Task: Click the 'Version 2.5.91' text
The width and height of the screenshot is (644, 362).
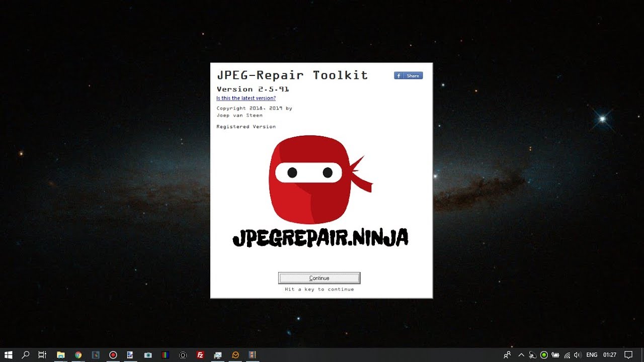Action: pos(253,89)
